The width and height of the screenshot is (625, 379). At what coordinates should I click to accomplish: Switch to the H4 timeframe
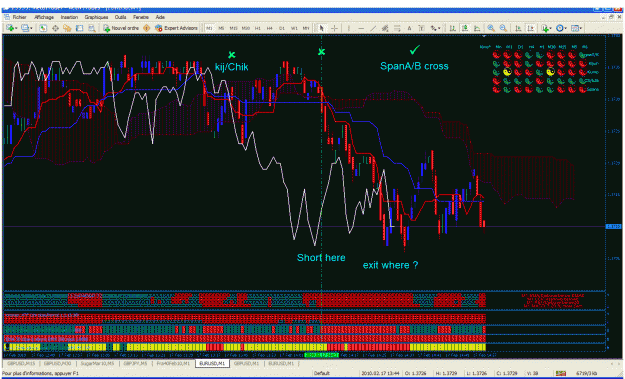click(x=269, y=28)
